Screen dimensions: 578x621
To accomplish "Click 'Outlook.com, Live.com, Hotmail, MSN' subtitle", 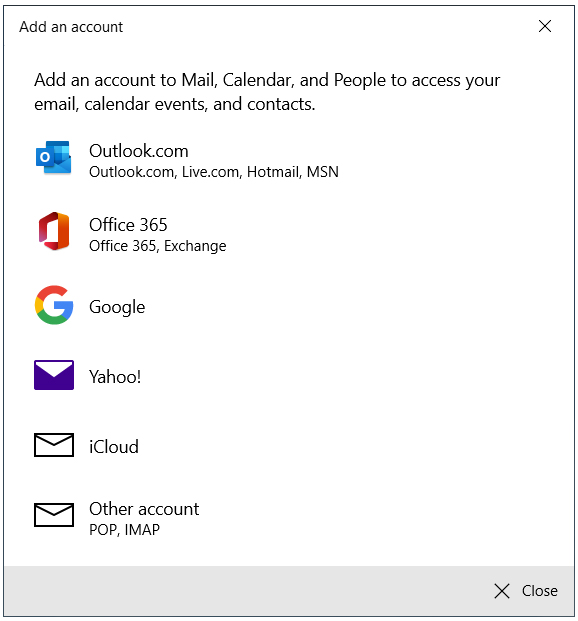I will click(214, 172).
